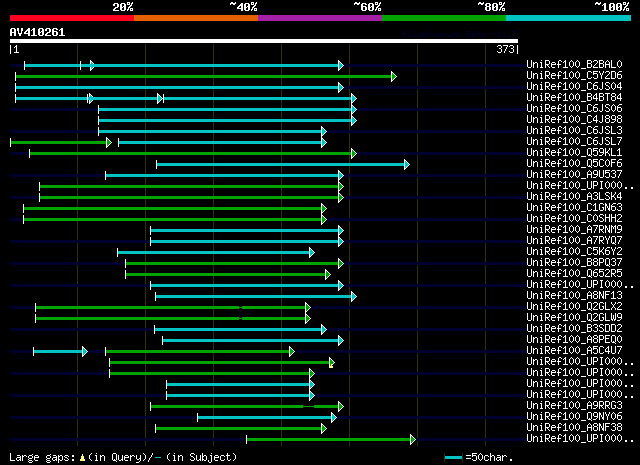Select the UniRef100_A8NF38 label
This screenshot has height=465, width=640.
574,428
